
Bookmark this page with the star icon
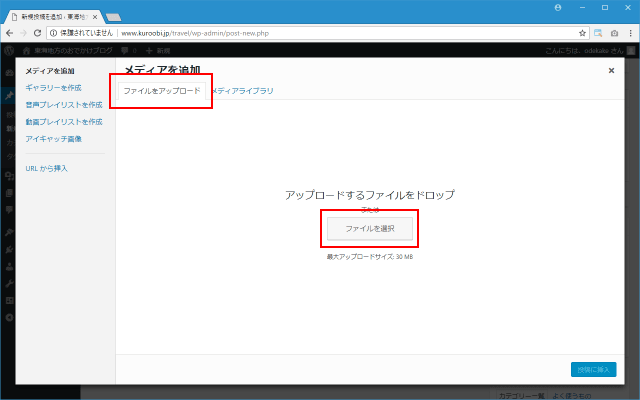(582, 33)
